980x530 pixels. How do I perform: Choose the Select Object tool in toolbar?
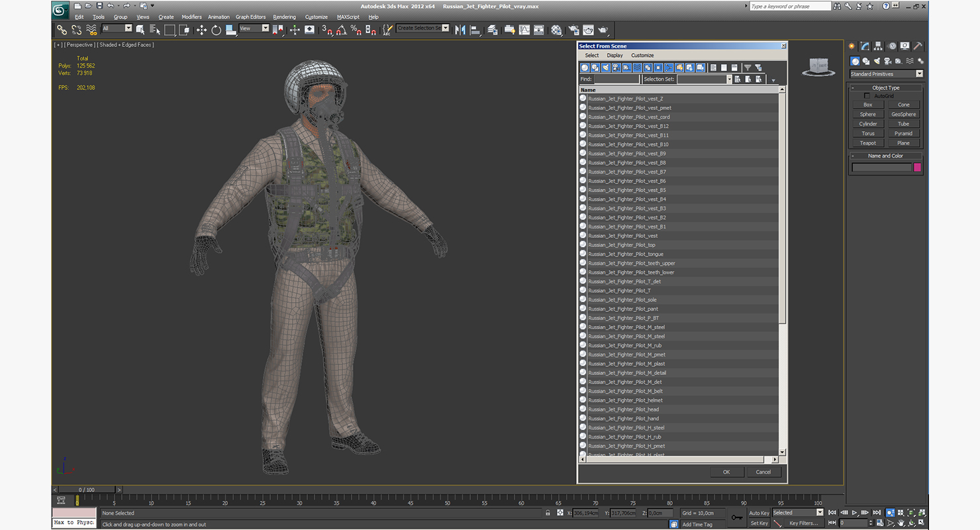(140, 30)
